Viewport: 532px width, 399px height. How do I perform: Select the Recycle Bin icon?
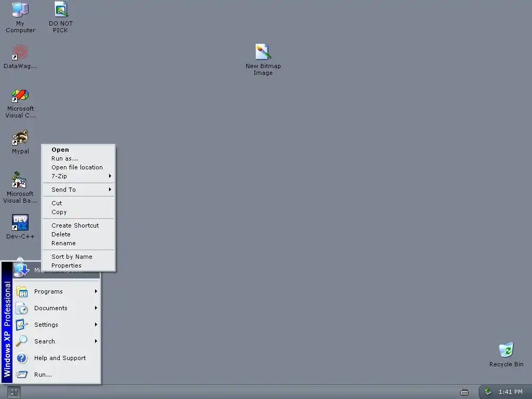[506, 354]
